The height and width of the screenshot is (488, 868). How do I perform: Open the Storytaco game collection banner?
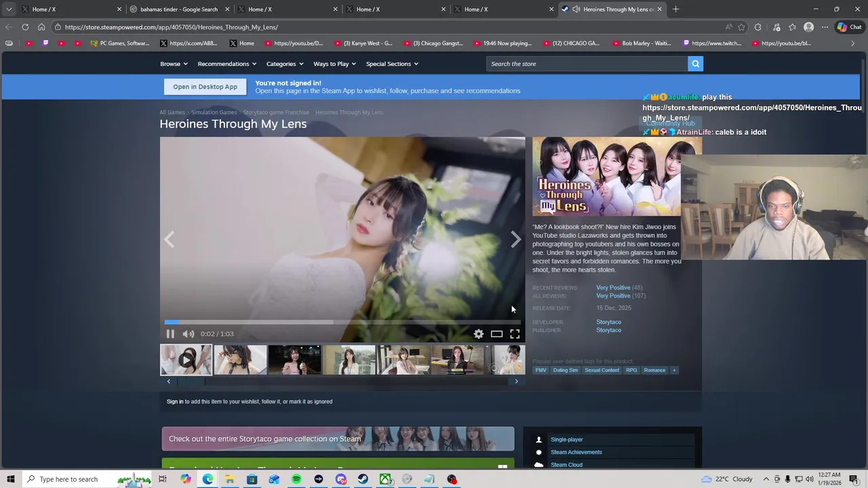click(x=338, y=439)
